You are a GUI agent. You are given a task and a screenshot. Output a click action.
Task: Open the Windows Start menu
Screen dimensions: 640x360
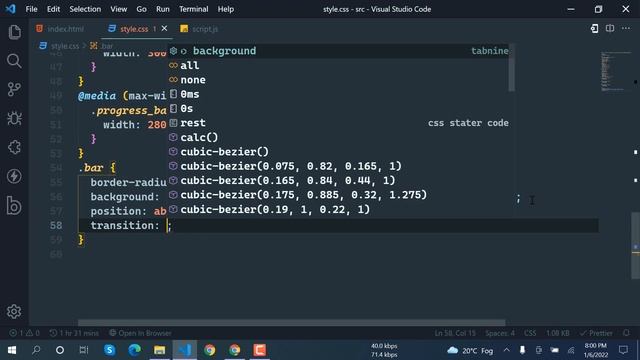coord(12,350)
